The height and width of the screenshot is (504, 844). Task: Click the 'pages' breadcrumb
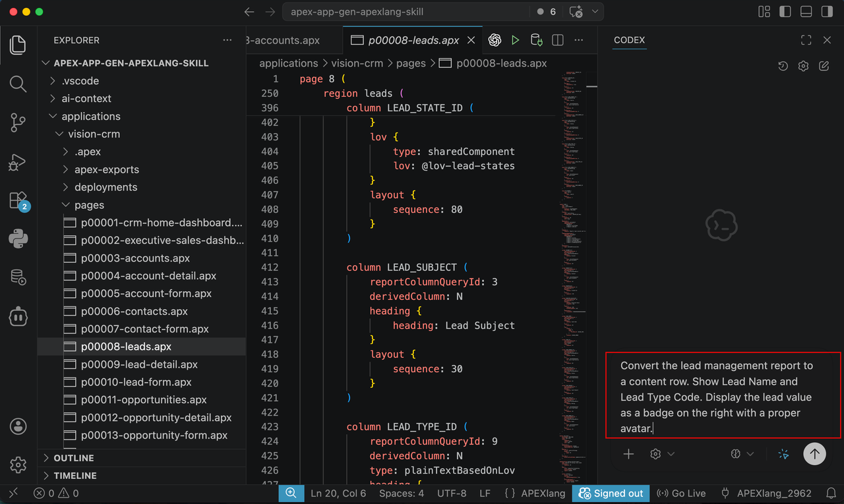411,63
